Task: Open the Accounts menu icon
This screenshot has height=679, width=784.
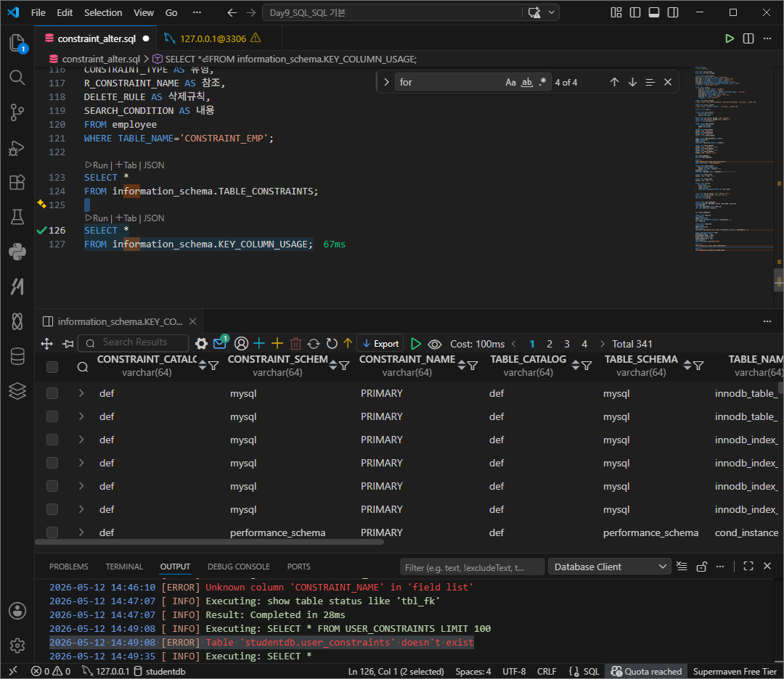Action: click(x=17, y=611)
